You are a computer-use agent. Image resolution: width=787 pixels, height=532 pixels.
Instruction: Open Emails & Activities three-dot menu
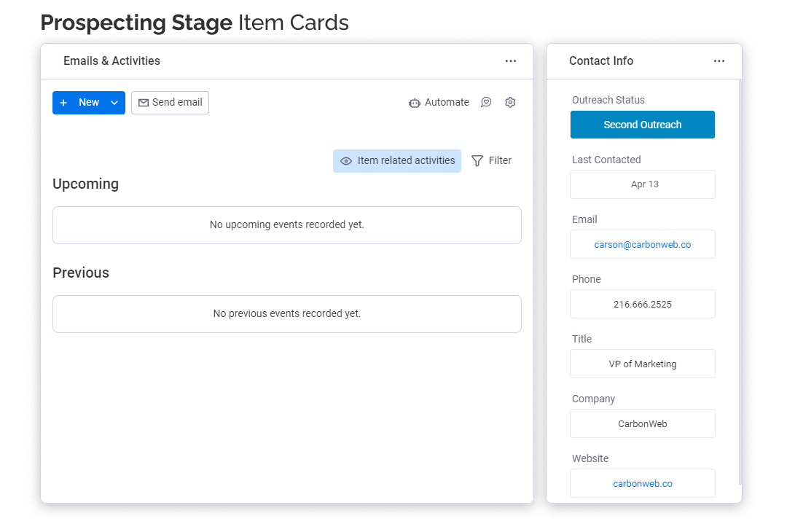tap(511, 61)
